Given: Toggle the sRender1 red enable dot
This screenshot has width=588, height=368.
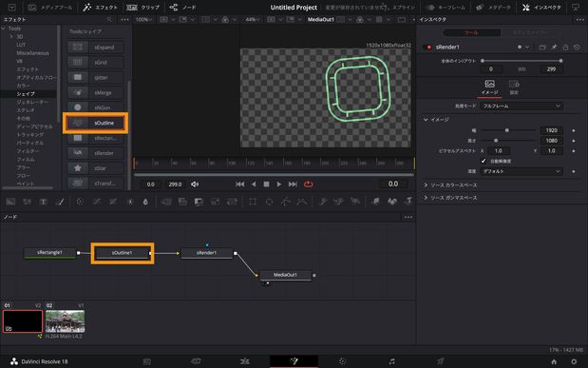Looking at the screenshot, I should [429, 48].
